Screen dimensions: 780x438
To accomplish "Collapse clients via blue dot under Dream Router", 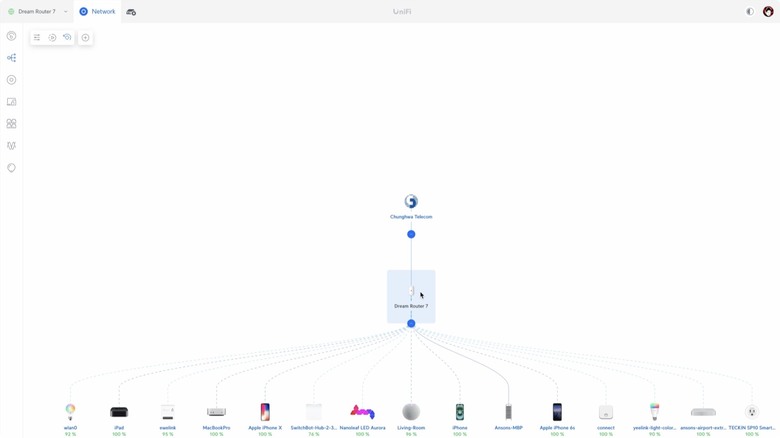I will pos(411,324).
